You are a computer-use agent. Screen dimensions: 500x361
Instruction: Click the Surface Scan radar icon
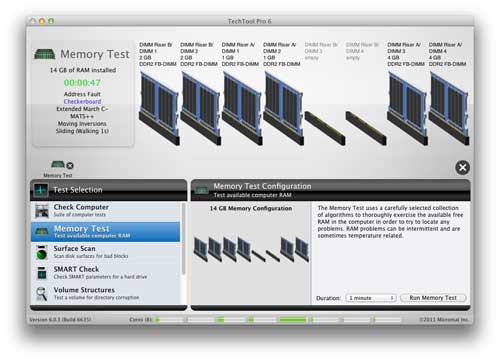(x=42, y=253)
